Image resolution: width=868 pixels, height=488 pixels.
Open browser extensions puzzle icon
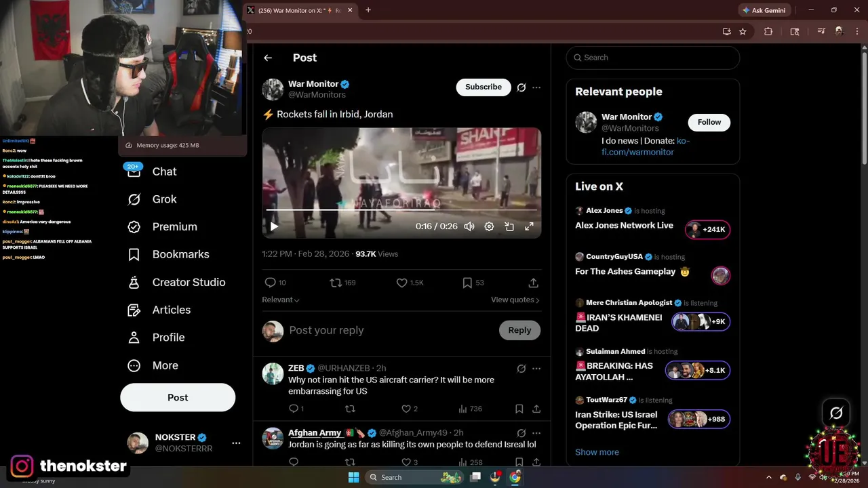tap(768, 31)
